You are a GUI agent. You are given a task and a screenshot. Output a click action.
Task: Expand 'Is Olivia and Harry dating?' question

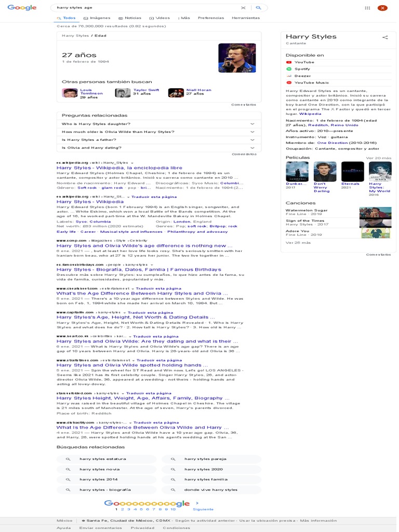pos(159,148)
